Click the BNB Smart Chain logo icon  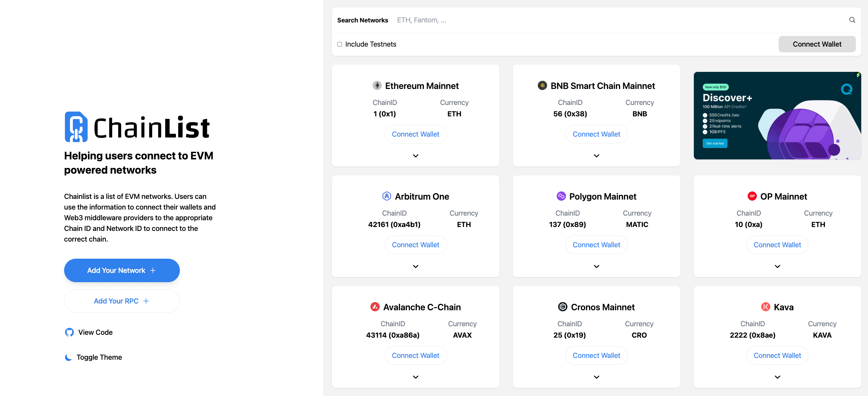click(542, 86)
